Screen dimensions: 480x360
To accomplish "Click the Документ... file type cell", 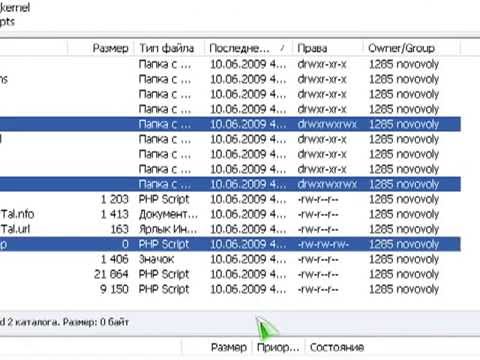I will coord(168,214).
